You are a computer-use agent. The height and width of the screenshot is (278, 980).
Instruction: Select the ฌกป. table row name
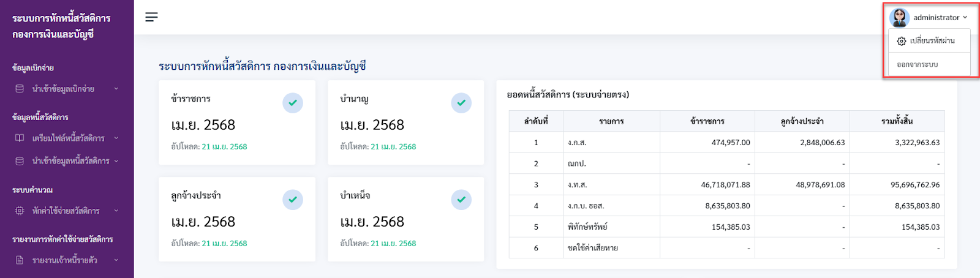click(577, 163)
